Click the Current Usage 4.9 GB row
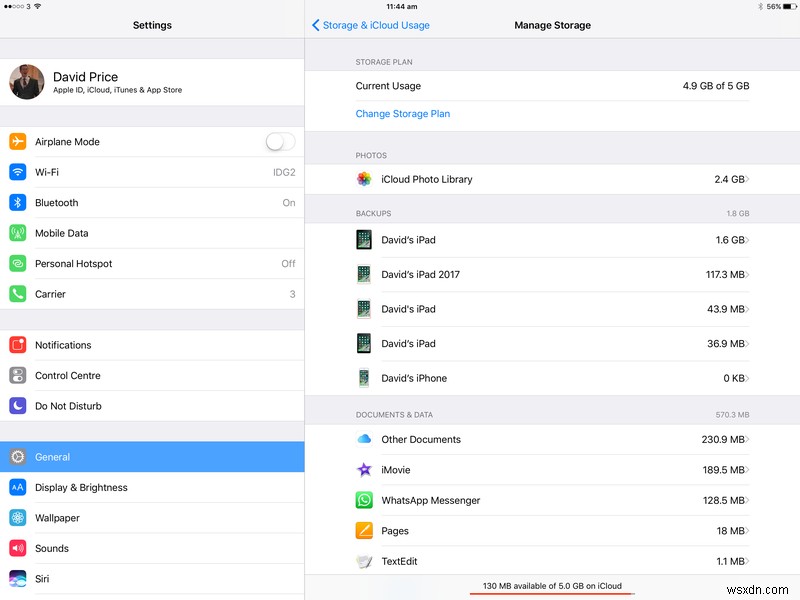Image resolution: width=800 pixels, height=600 pixels. click(x=552, y=86)
